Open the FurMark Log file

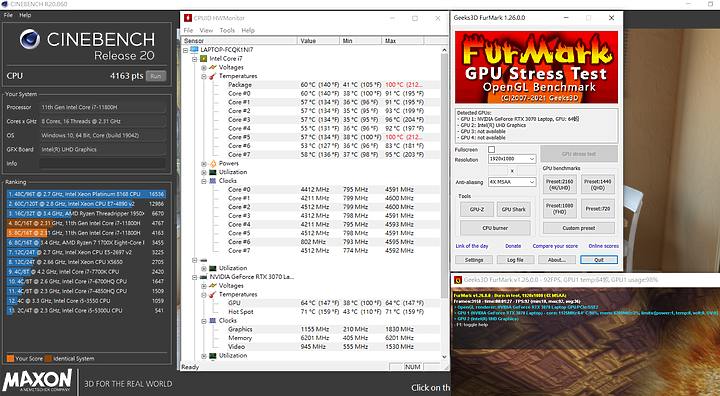[515, 260]
